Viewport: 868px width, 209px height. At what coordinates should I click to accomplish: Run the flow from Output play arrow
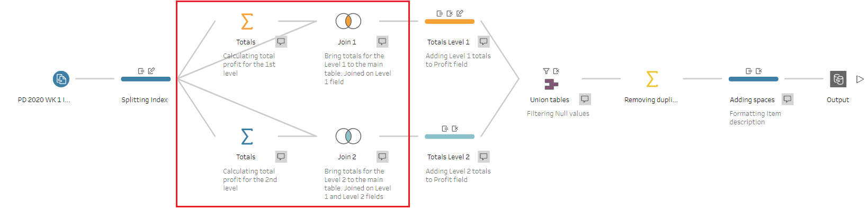click(860, 79)
